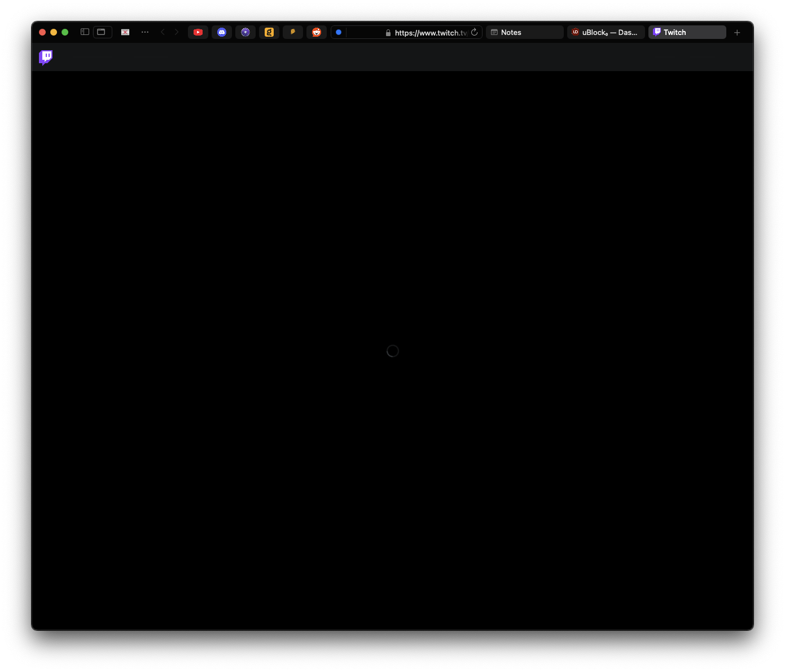Open the Reddit pinned tab
Image resolution: width=785 pixels, height=672 pixels.
317,32
